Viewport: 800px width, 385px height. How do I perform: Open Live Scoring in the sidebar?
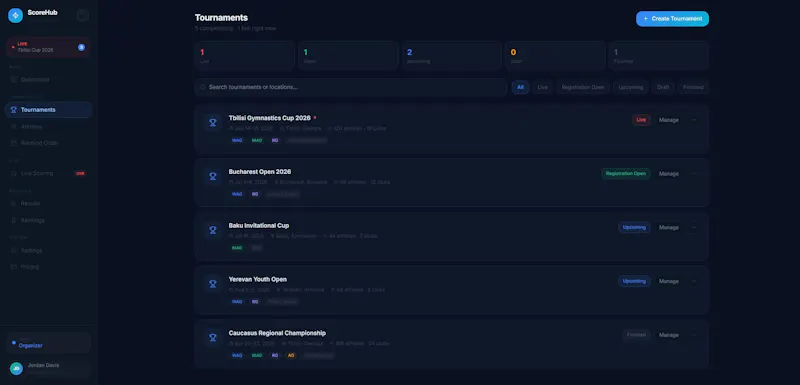[x=48, y=173]
